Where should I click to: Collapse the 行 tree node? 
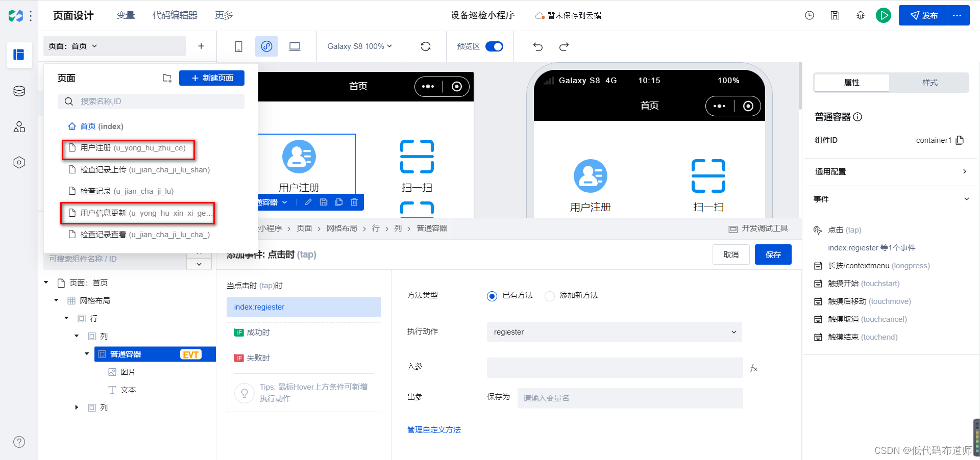pos(67,318)
